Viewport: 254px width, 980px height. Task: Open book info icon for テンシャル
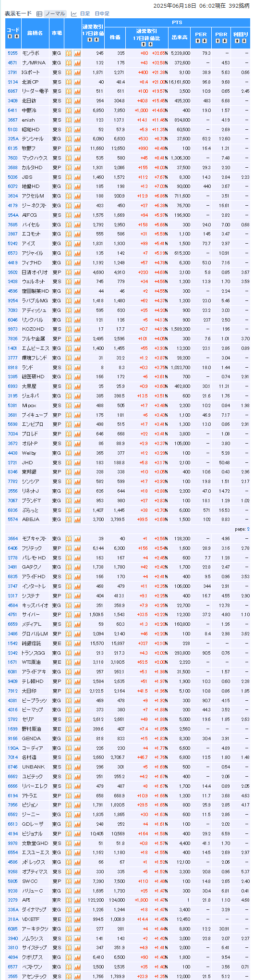coord(69,139)
